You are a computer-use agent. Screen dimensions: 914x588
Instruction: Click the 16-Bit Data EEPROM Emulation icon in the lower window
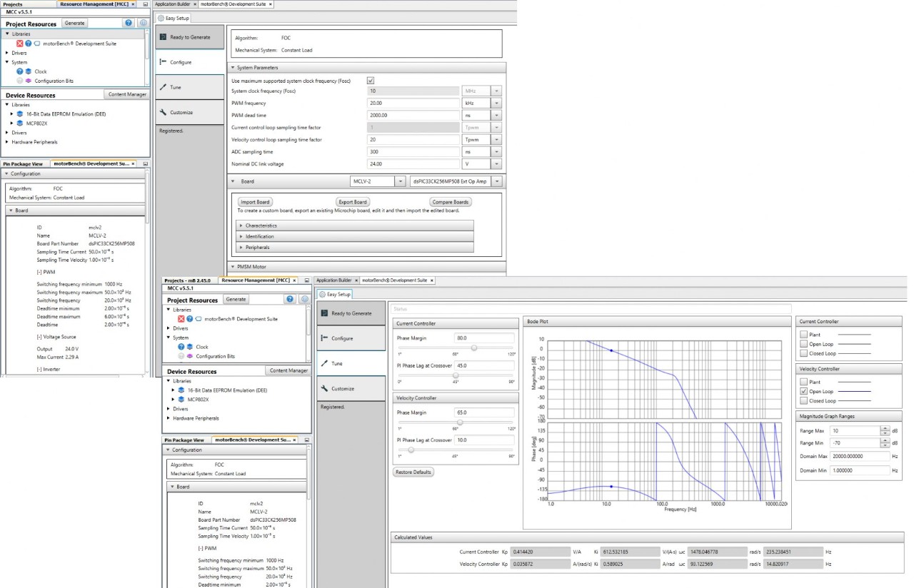pyautogui.click(x=181, y=390)
